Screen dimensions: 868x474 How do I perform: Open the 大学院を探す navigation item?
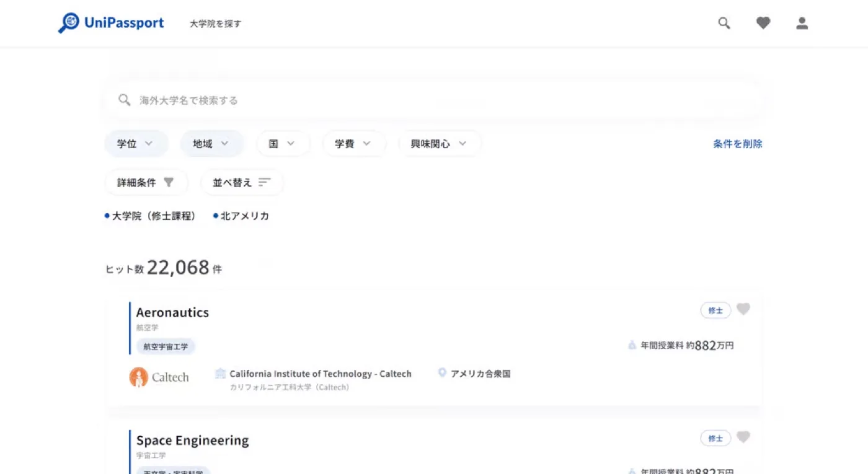[216, 24]
